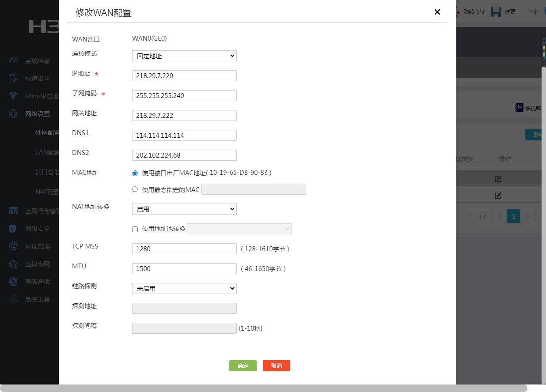The width and height of the screenshot is (546, 392).
Task: Click the MiniAP管理 wifi icon
Action: [x=13, y=96]
